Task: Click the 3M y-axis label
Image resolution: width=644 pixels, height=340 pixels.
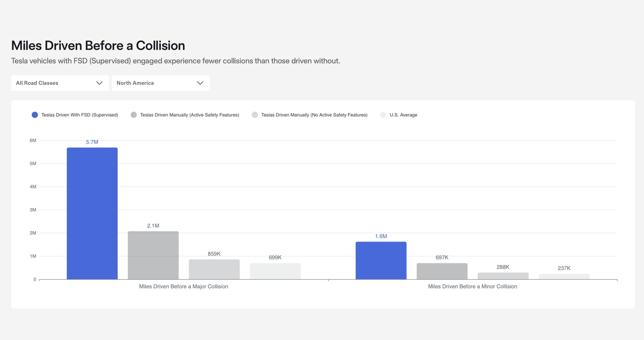Action: click(33, 210)
